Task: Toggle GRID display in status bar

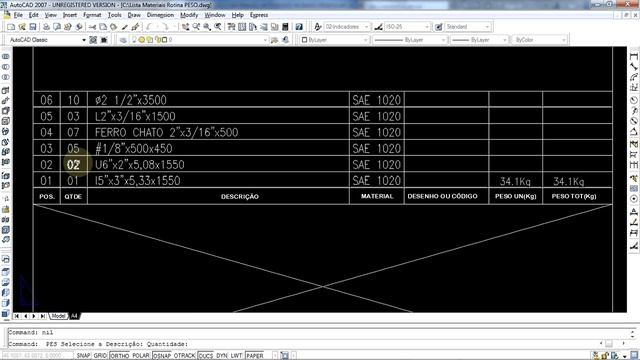Action: [x=100, y=356]
